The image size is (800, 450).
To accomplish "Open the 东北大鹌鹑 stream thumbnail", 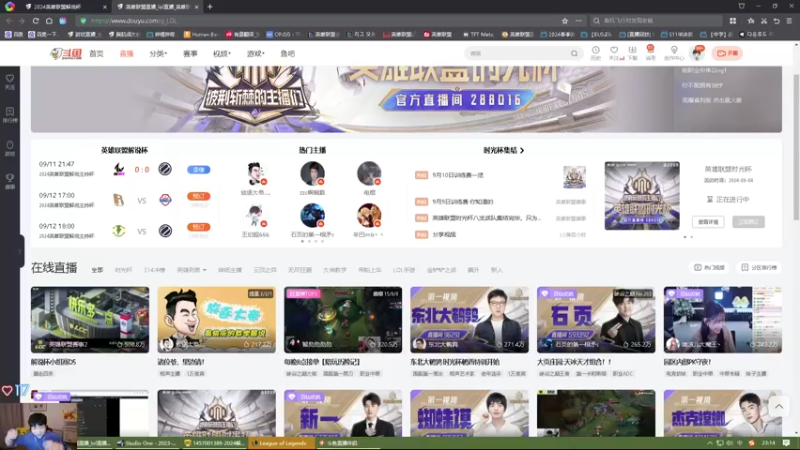I will [x=469, y=320].
